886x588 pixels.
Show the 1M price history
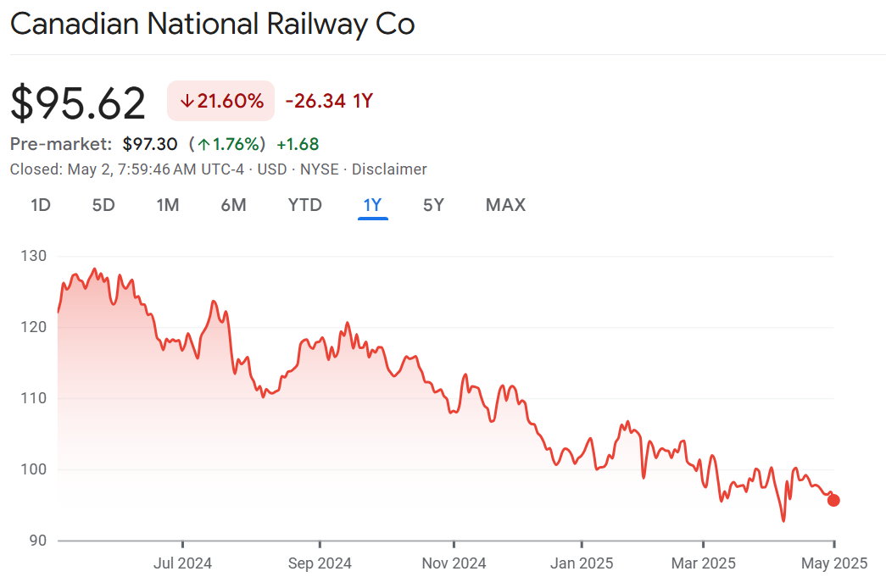pyautogui.click(x=168, y=205)
